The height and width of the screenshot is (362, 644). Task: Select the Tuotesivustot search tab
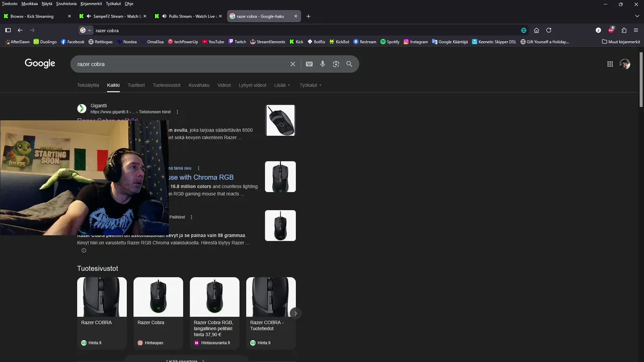point(167,85)
